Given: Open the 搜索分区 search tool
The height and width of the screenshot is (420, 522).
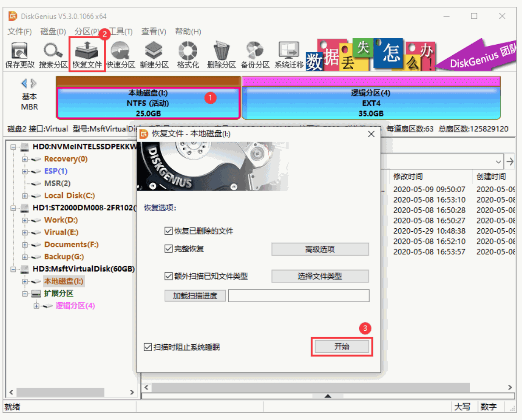Looking at the screenshot, I should pyautogui.click(x=54, y=55).
